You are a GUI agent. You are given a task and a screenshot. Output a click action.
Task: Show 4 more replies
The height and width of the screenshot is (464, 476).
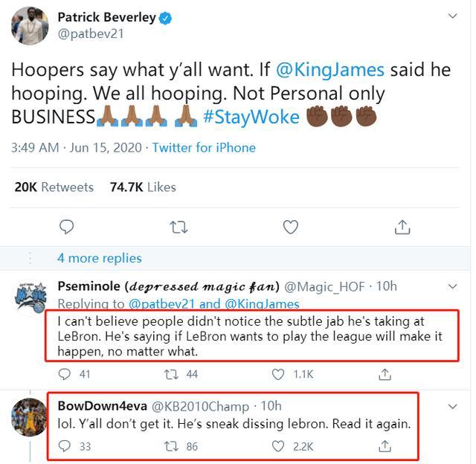[99, 258]
